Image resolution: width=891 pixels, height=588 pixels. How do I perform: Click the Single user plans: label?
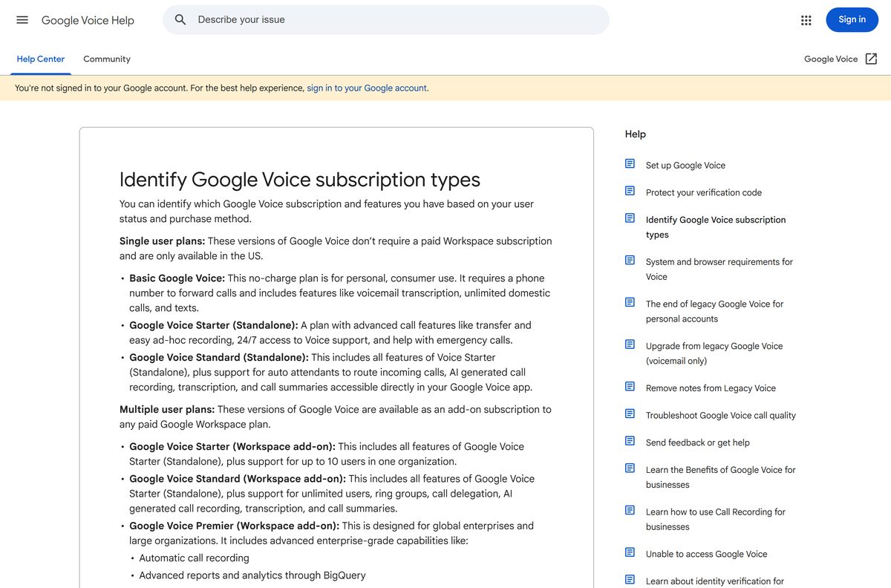162,241
